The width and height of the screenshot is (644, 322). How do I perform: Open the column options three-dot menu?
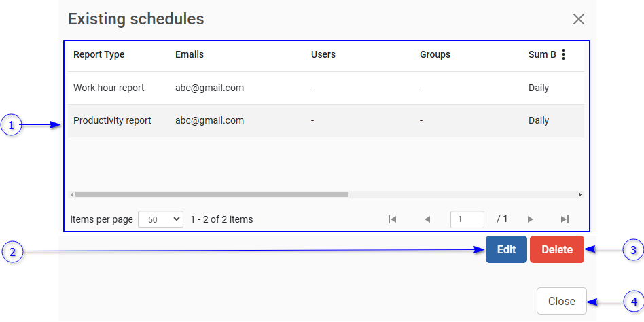pos(563,55)
